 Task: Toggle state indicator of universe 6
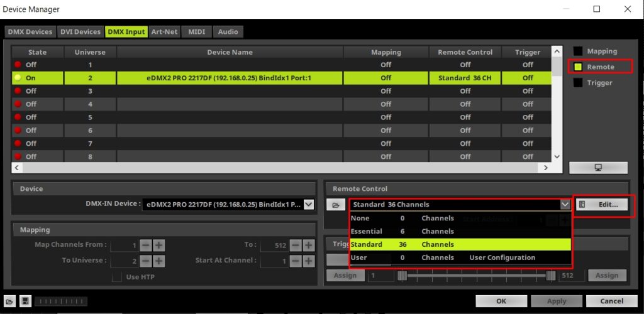[18, 131]
